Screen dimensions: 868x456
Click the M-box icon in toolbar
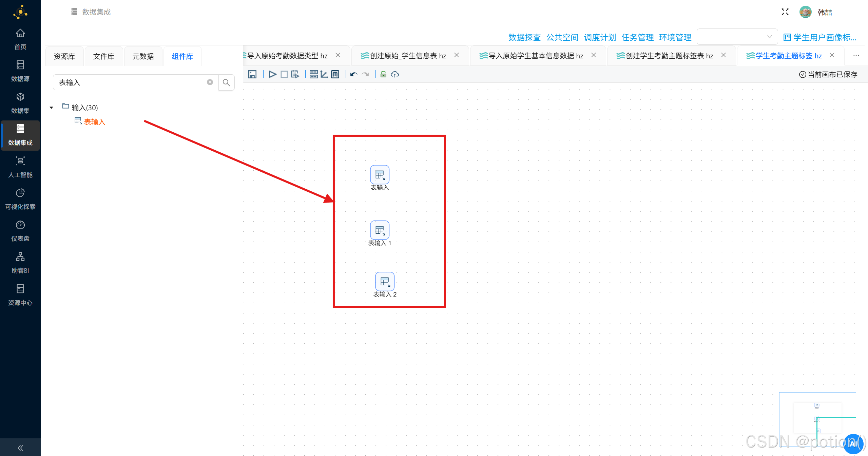[x=335, y=74]
